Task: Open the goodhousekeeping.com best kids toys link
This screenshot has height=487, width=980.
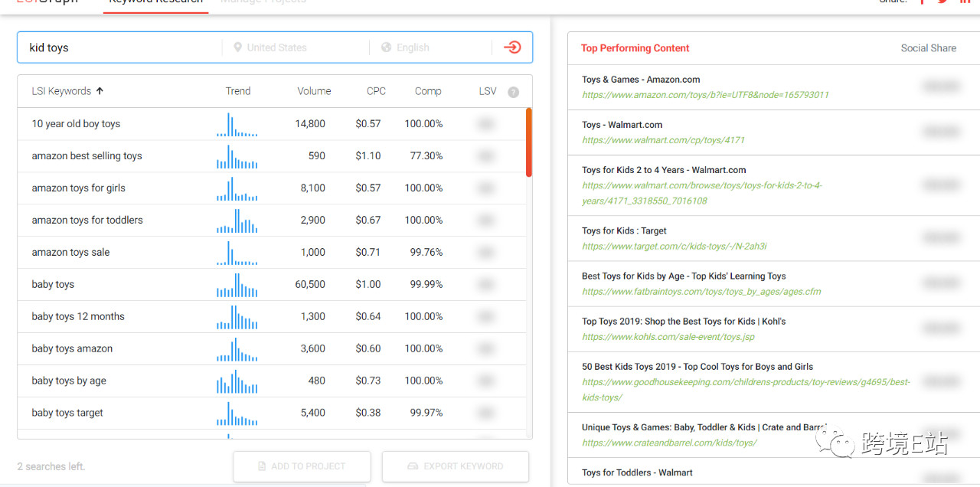Action: [746, 390]
